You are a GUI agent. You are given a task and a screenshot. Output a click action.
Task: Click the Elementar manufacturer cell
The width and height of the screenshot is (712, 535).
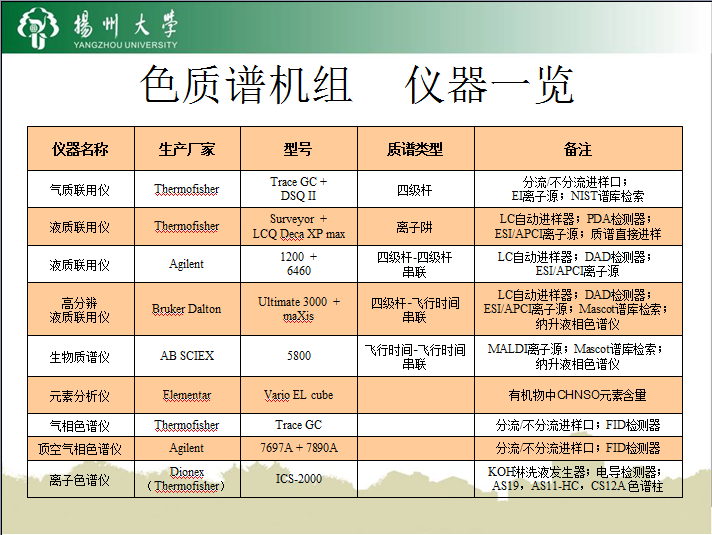click(x=187, y=395)
